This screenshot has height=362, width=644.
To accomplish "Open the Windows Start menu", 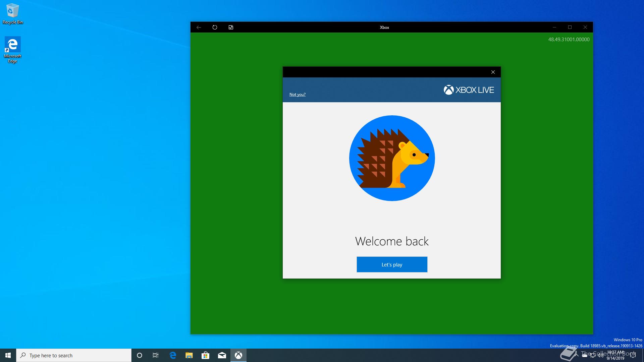I will [8, 355].
